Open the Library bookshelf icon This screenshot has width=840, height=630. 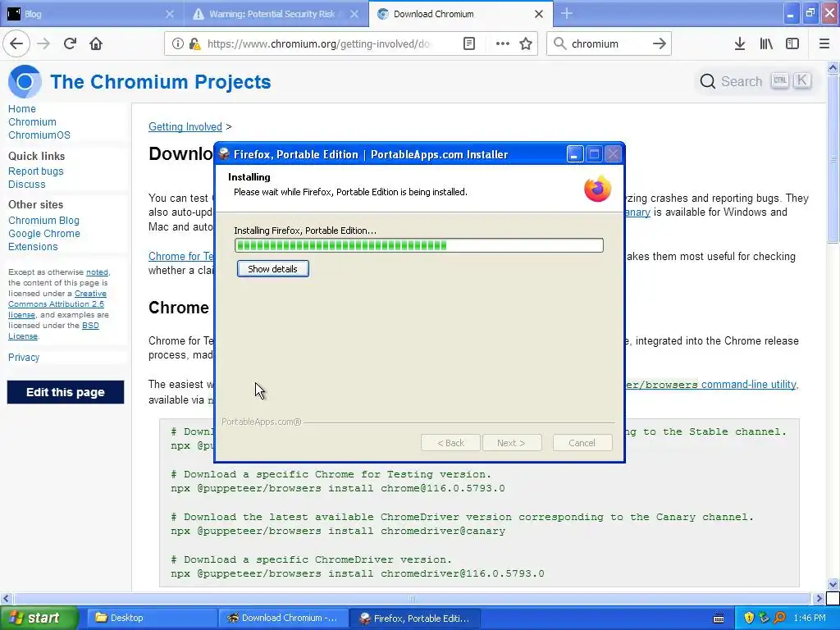coord(766,44)
